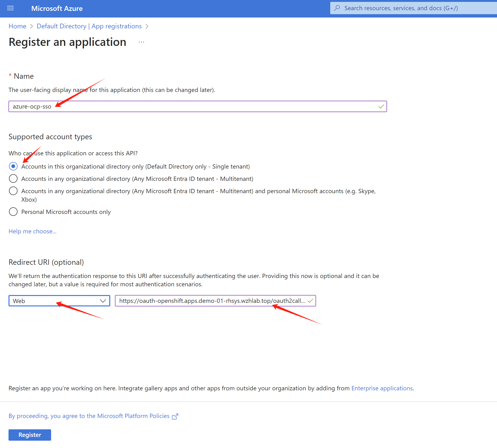Click the external link icon beside Platform Policies

tap(175, 417)
